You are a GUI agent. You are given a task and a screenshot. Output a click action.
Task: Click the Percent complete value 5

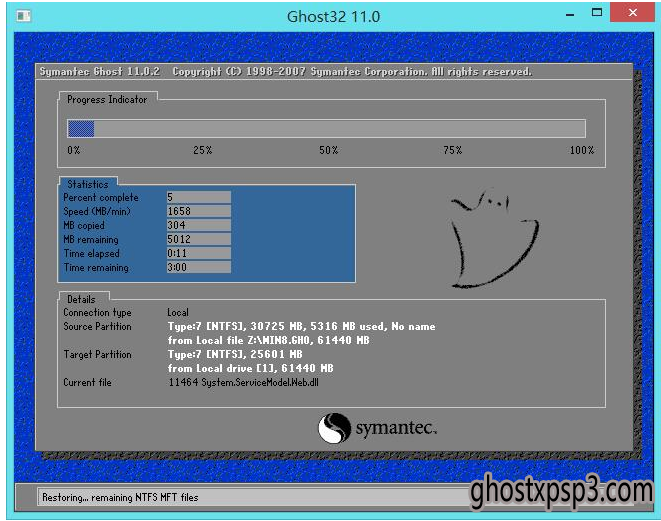point(199,197)
